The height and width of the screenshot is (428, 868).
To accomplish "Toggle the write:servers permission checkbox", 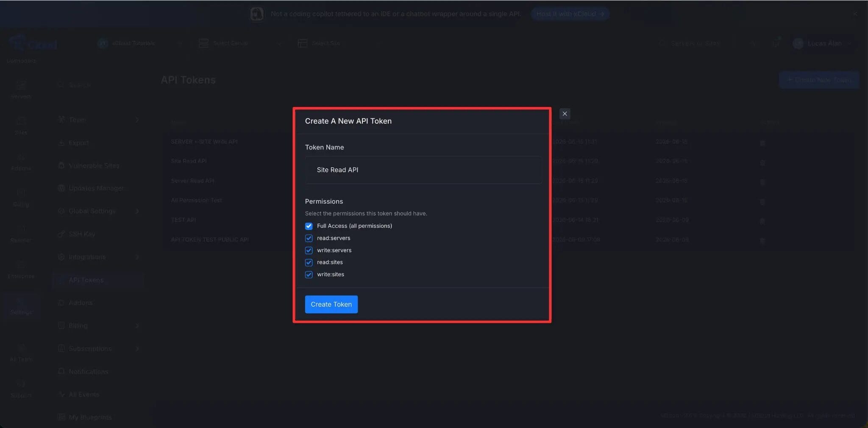I will (x=309, y=250).
